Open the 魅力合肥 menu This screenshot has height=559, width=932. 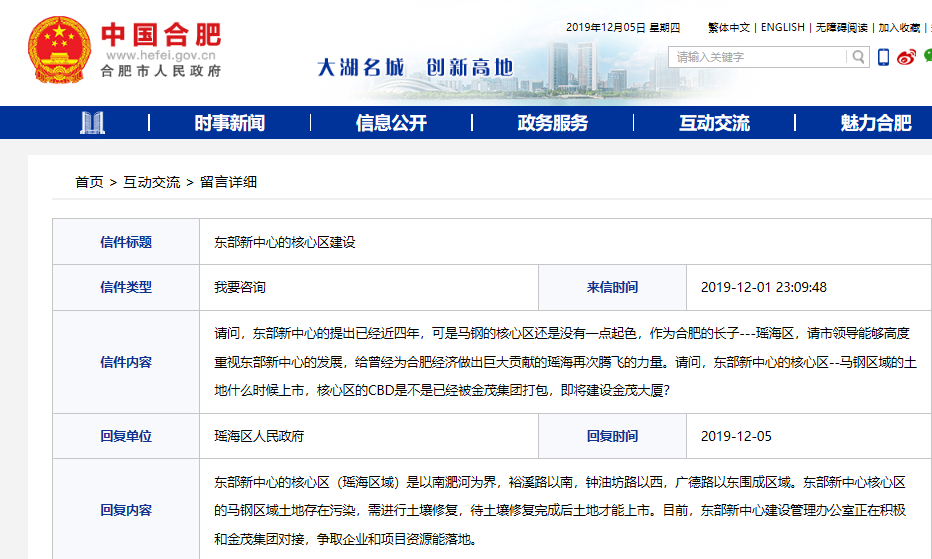point(876,123)
